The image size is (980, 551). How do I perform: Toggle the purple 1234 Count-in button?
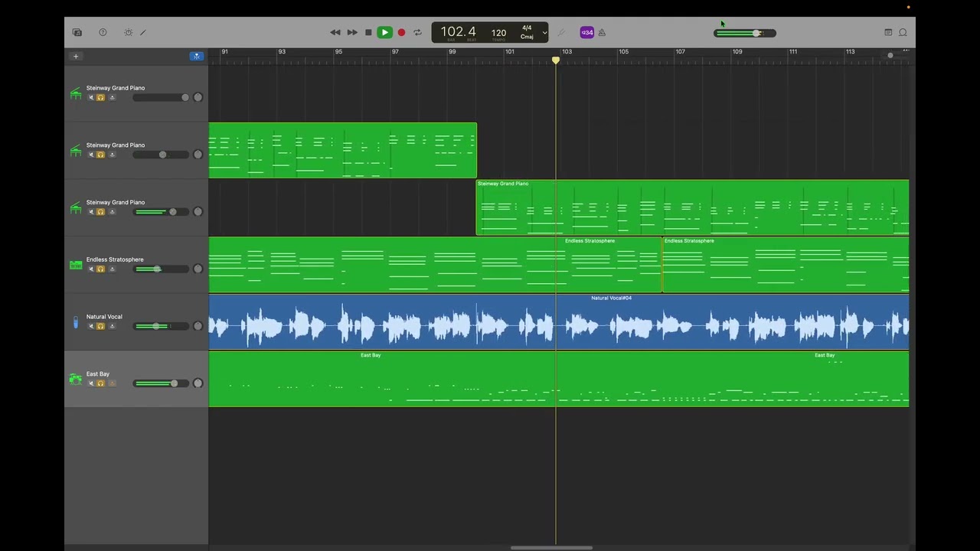coord(586,32)
